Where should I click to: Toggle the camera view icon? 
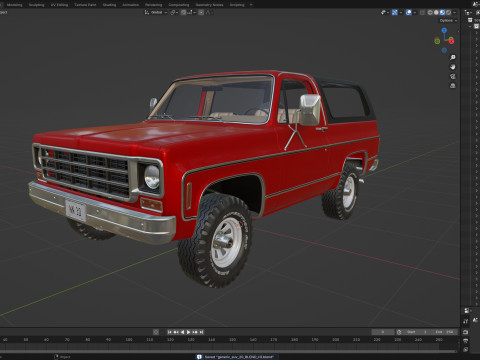(453, 76)
